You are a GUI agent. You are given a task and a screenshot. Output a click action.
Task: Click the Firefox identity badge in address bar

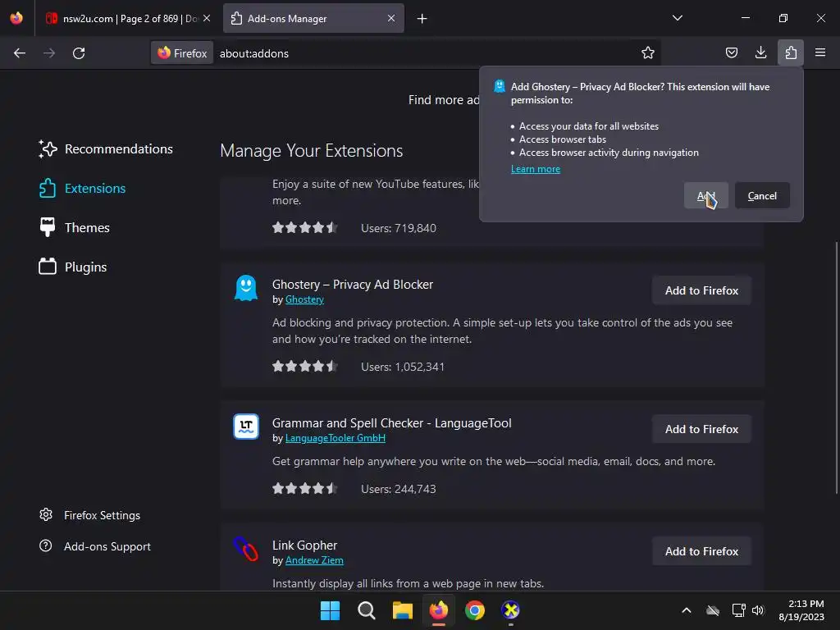pyautogui.click(x=182, y=53)
